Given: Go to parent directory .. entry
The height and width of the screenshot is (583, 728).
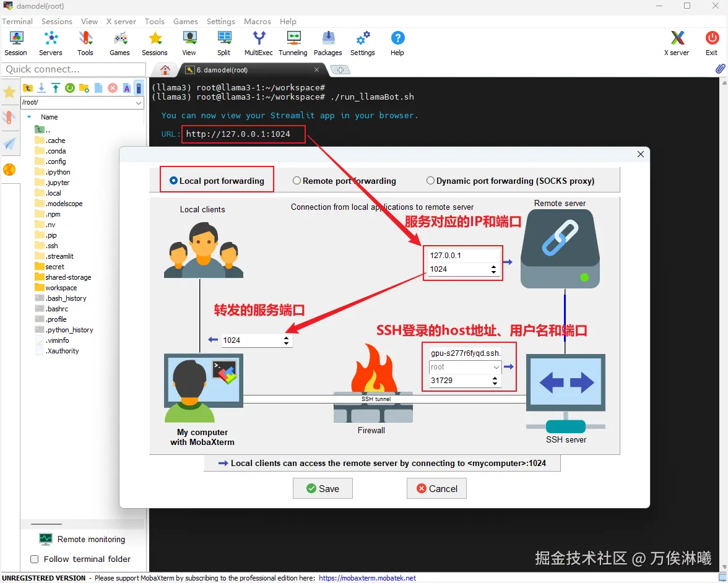Looking at the screenshot, I should click(x=42, y=129).
